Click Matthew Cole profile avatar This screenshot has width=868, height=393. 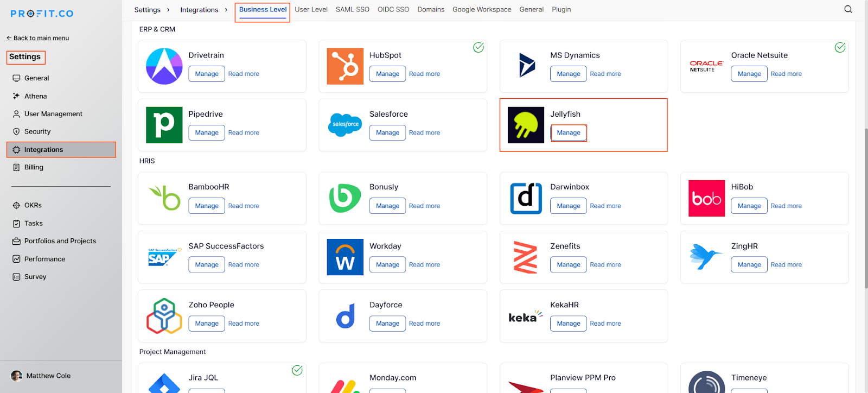coord(17,376)
